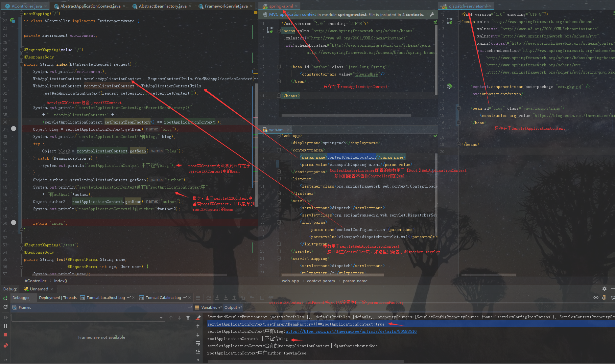Open evaluate expression calculator icon
This screenshot has height=364, width=615.
click(x=262, y=298)
